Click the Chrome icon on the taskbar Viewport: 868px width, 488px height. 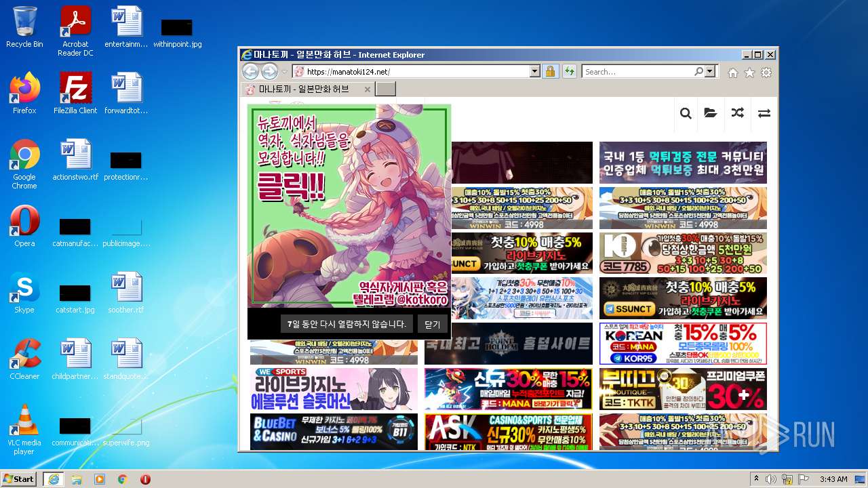pos(123,479)
